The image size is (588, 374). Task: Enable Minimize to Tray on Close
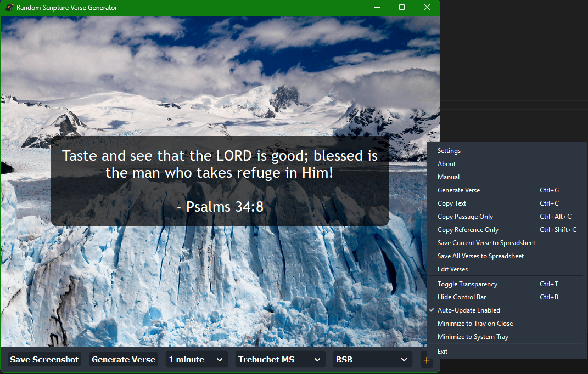pos(475,323)
